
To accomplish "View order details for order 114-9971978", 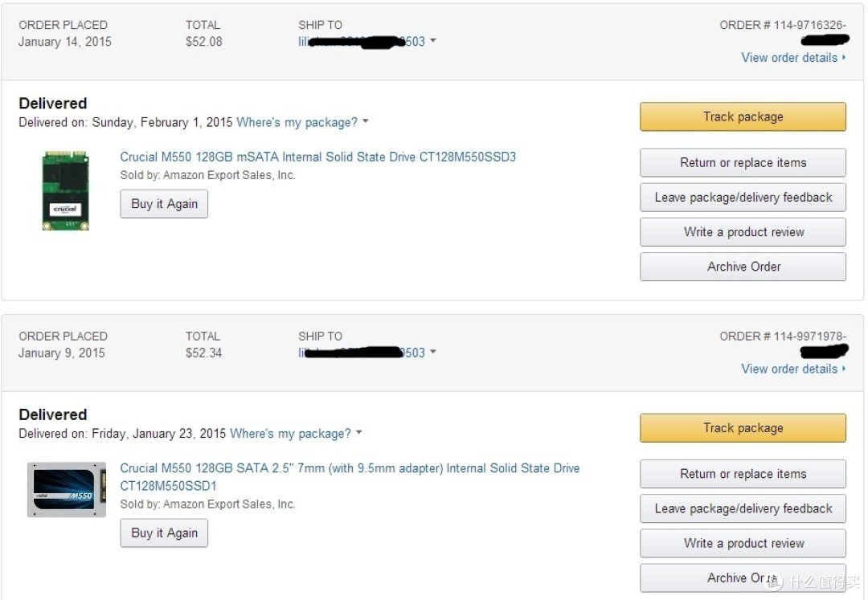I will (x=793, y=369).
